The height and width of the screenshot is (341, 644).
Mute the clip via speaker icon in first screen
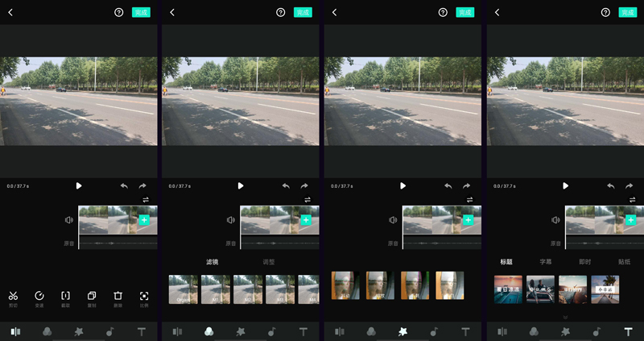click(x=69, y=220)
